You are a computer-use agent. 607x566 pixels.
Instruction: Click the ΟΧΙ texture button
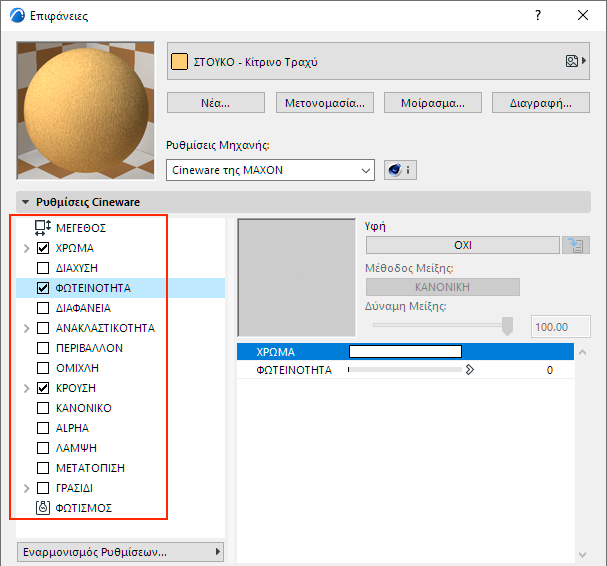463,245
